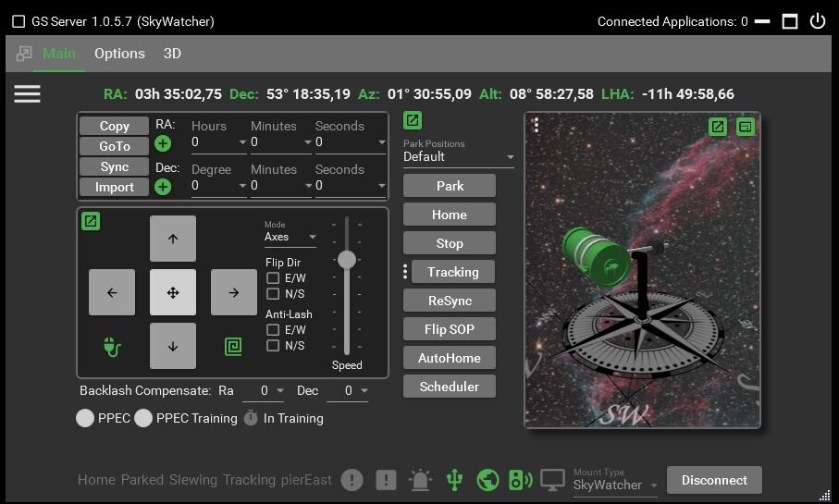Add Dec target with green plus
839x504 pixels.
(163, 187)
